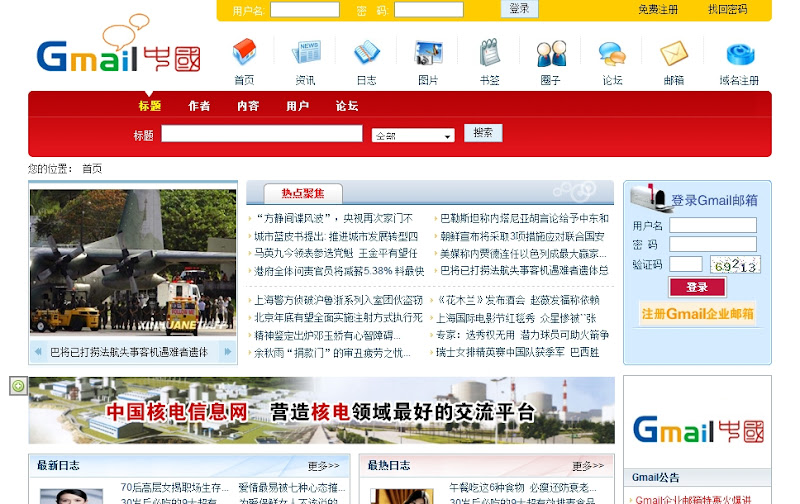
Task: Focus the top bar 密码 field
Action: tap(429, 9)
